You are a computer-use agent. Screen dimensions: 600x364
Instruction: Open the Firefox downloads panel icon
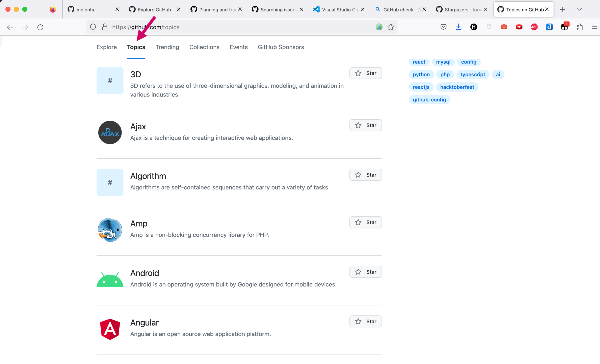(458, 27)
